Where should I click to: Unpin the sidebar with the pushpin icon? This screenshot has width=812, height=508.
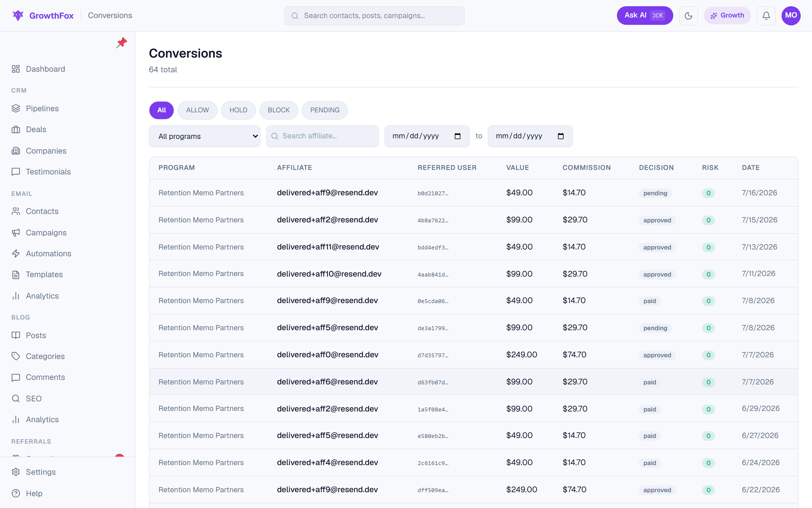[122, 43]
